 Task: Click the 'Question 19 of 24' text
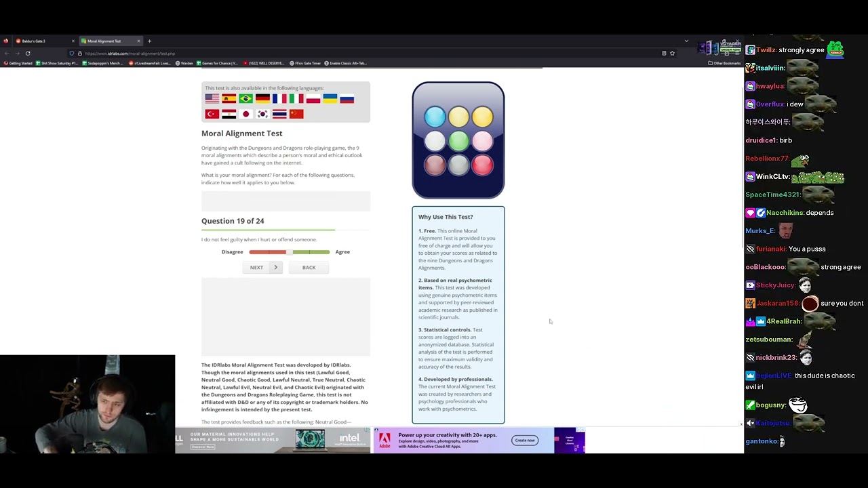coord(233,221)
